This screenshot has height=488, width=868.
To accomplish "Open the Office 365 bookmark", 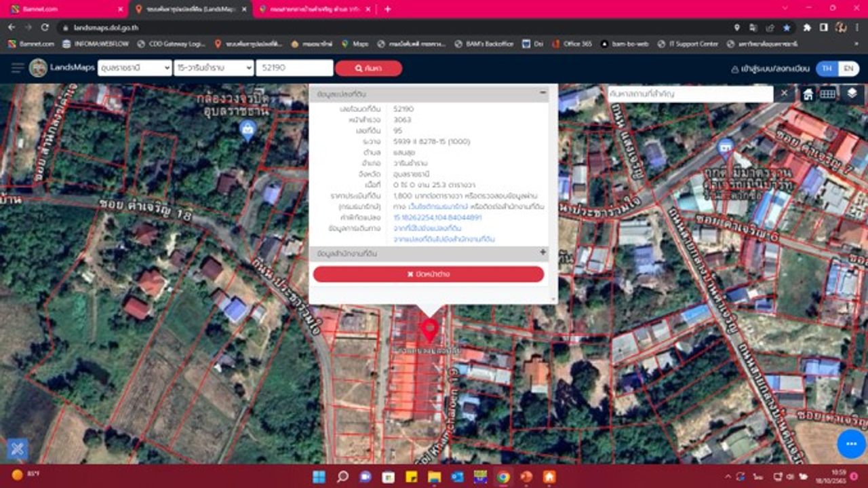I will pos(572,43).
